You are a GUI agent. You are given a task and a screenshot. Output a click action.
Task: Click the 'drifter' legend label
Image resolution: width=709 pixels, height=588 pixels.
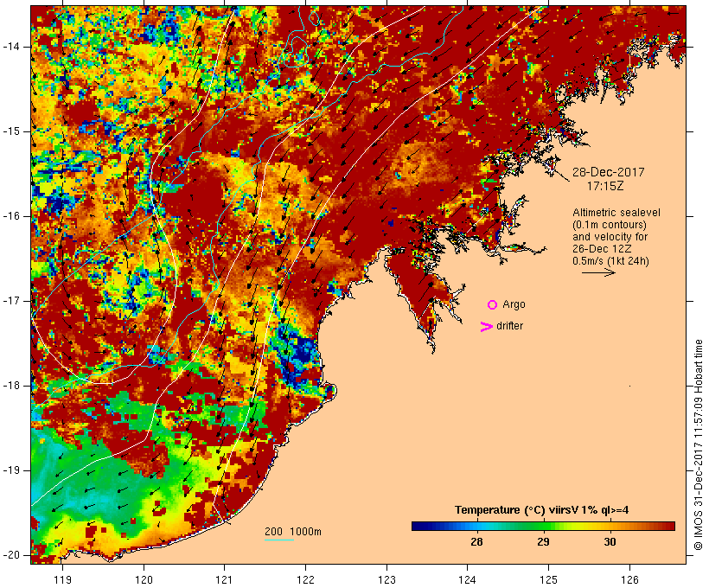pyautogui.click(x=509, y=326)
